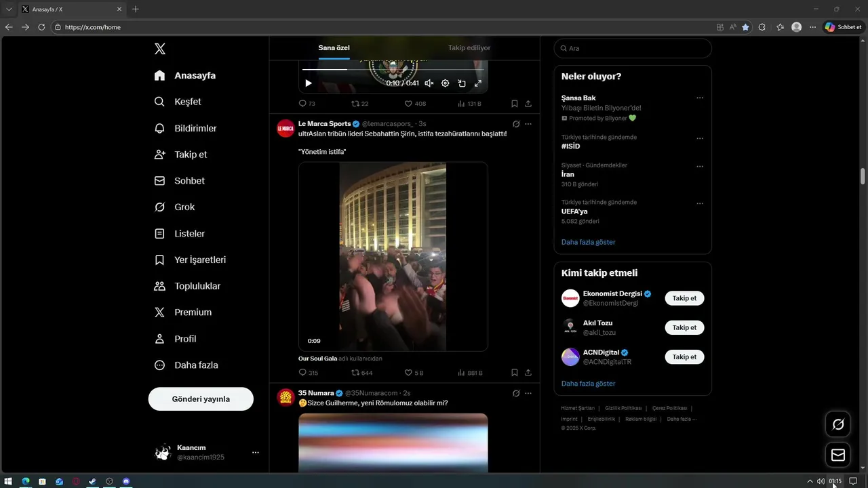This screenshot has height=488, width=868.
Task: Open options for İran trend
Action: pos(700,166)
